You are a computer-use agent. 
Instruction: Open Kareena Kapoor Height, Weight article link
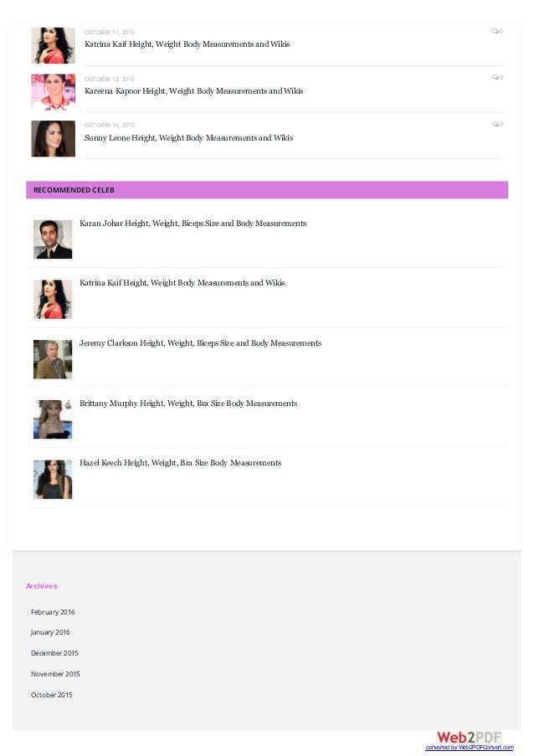193,91
